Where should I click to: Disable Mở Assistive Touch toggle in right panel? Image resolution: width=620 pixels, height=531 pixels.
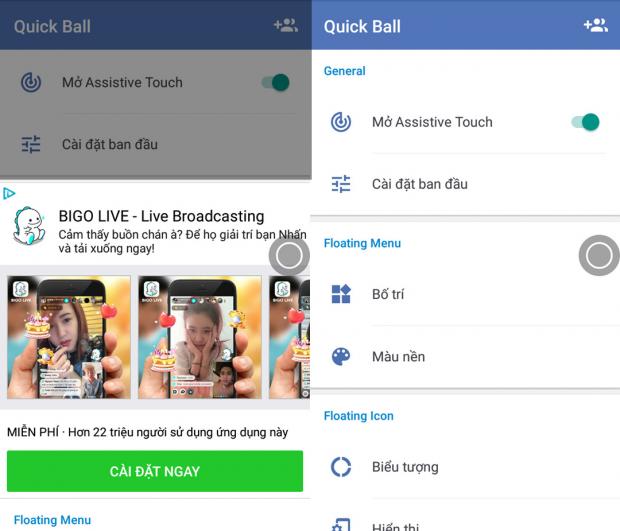click(586, 122)
